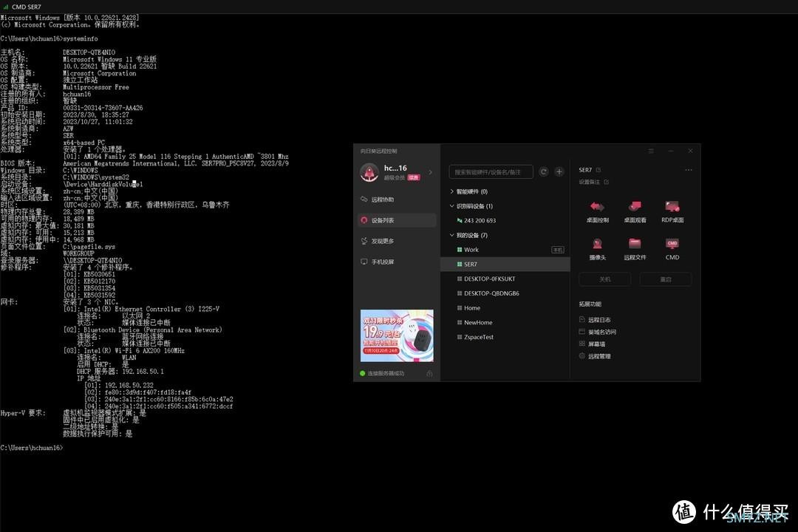Switch to 远程协助 sidebar section
The width and height of the screenshot is (798, 532).
click(x=397, y=199)
